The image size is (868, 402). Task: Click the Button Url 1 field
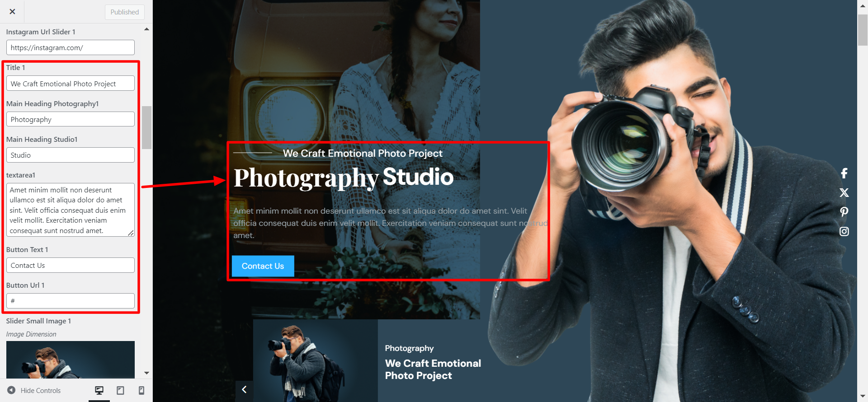tap(71, 301)
